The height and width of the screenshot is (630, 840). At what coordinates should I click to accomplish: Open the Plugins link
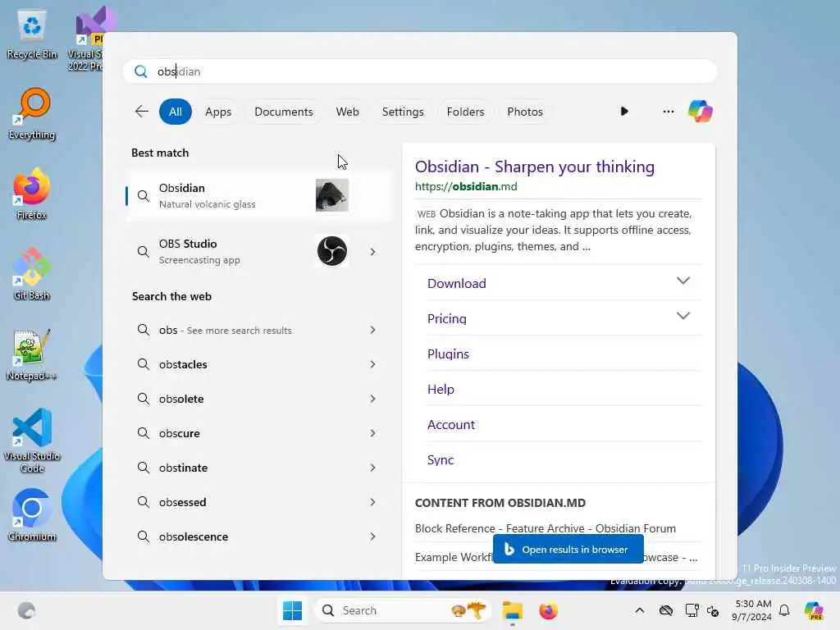pos(448,354)
